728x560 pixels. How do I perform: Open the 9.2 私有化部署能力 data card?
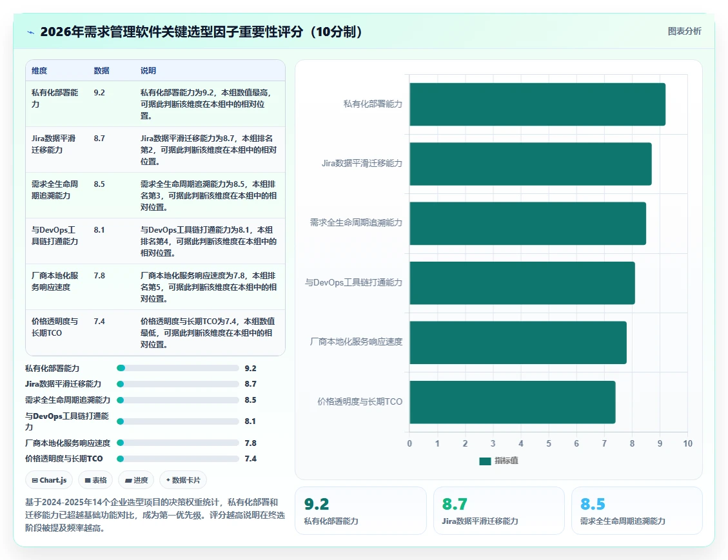click(360, 510)
